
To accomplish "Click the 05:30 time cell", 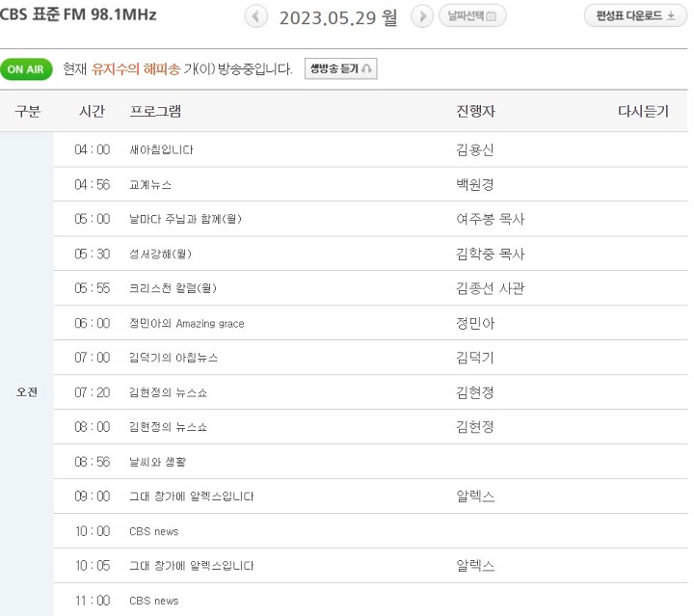I will click(93, 254).
